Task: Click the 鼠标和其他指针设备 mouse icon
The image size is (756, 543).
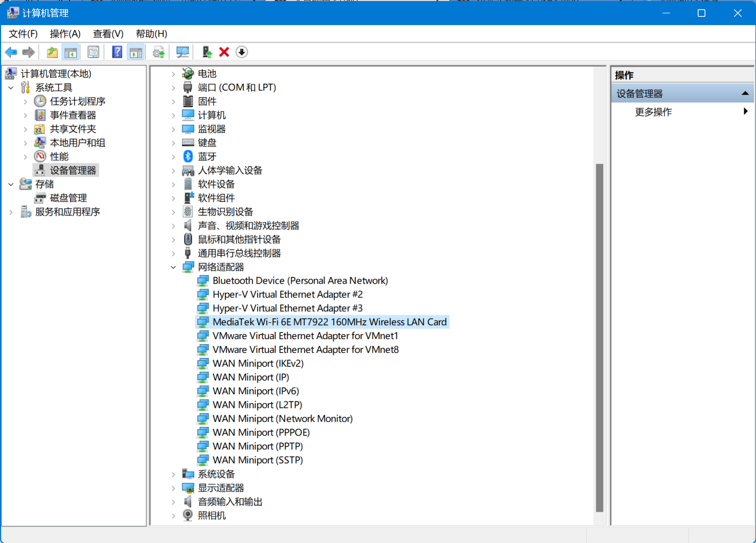Action: [x=188, y=239]
